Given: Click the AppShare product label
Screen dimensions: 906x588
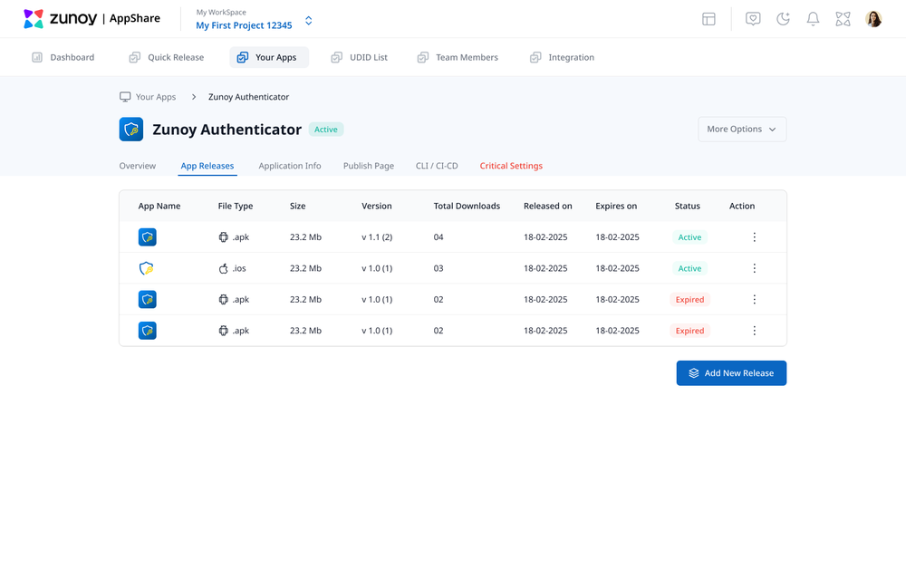Looking at the screenshot, I should click(x=135, y=18).
